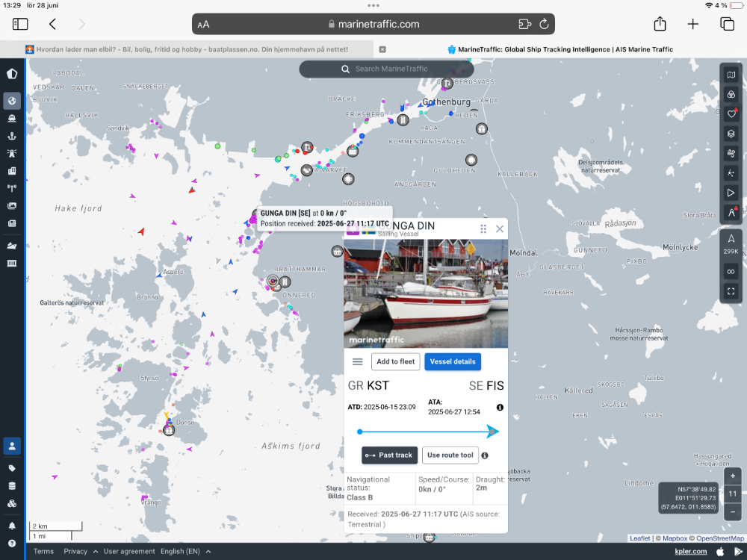Open a new Safari tab

click(693, 25)
